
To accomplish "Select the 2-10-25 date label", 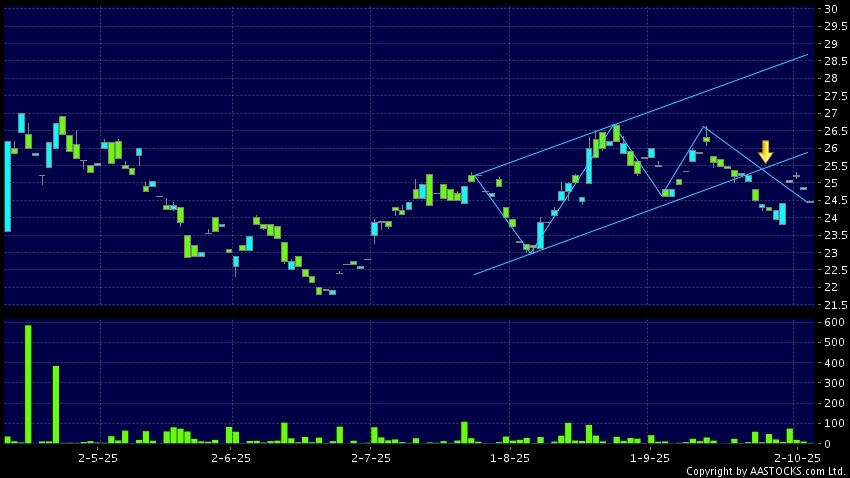I will coord(798,457).
